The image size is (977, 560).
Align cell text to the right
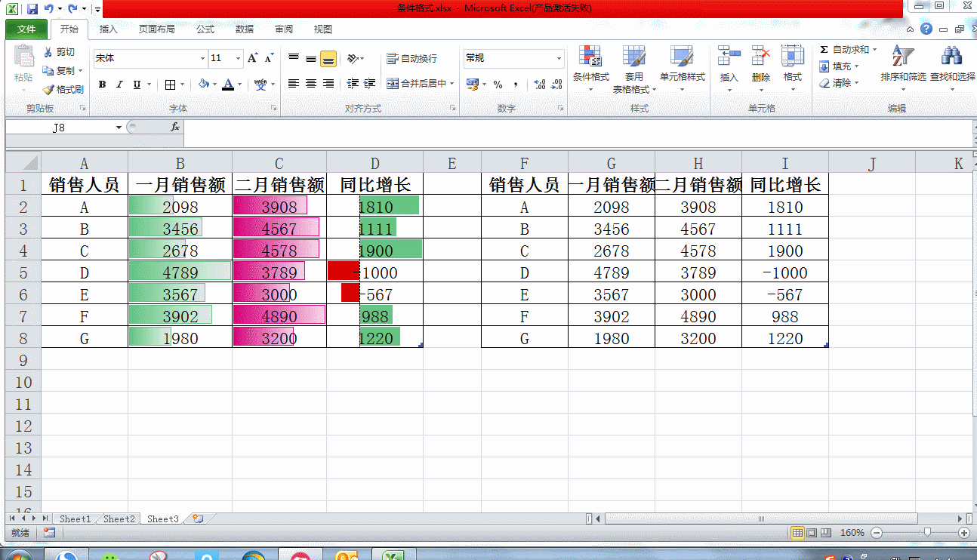coord(328,84)
